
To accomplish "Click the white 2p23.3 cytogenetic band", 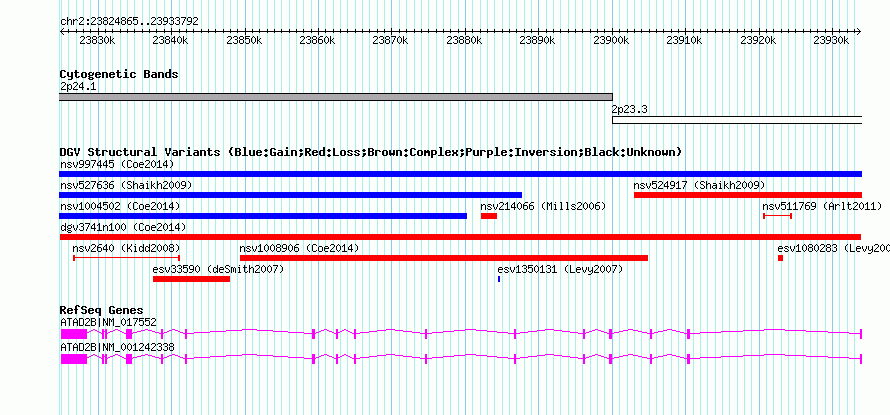I will (x=737, y=120).
